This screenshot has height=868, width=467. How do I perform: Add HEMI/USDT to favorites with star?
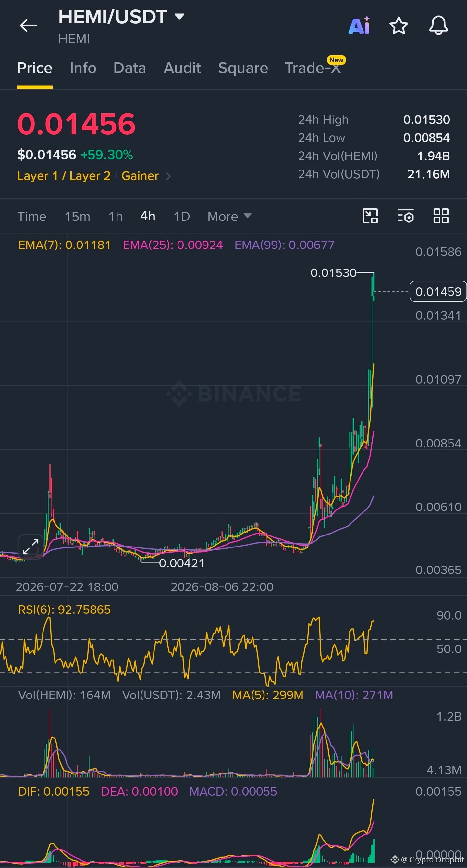pyautogui.click(x=399, y=26)
